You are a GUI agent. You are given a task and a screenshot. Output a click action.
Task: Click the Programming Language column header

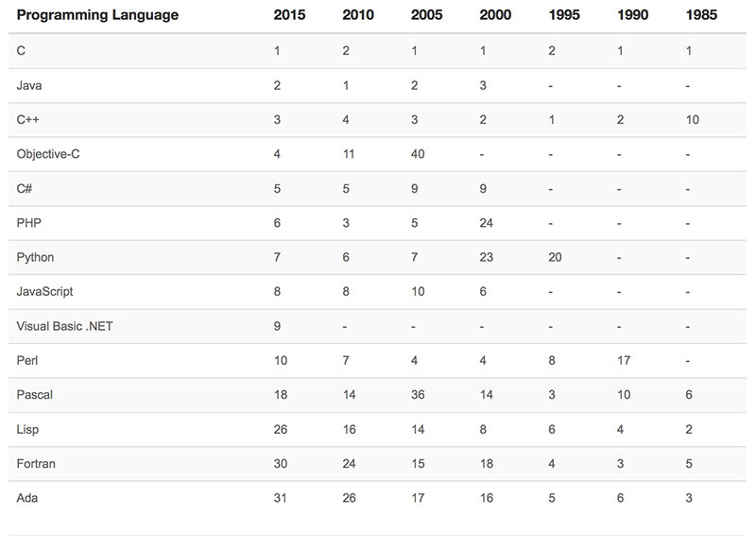97,15
